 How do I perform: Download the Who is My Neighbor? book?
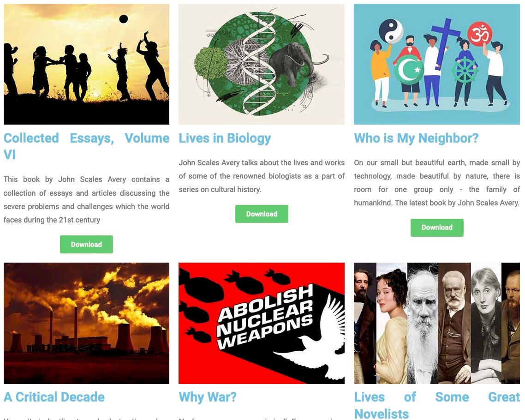coord(437,228)
